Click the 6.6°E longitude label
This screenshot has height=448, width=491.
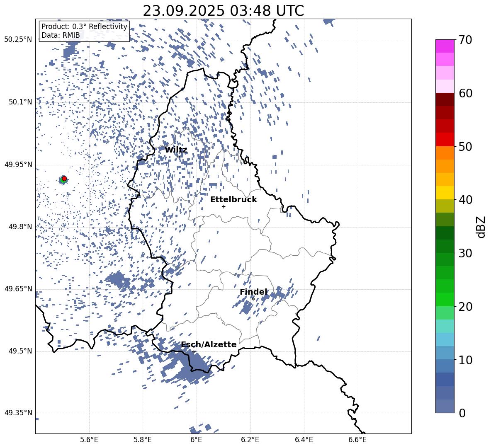(x=357, y=440)
